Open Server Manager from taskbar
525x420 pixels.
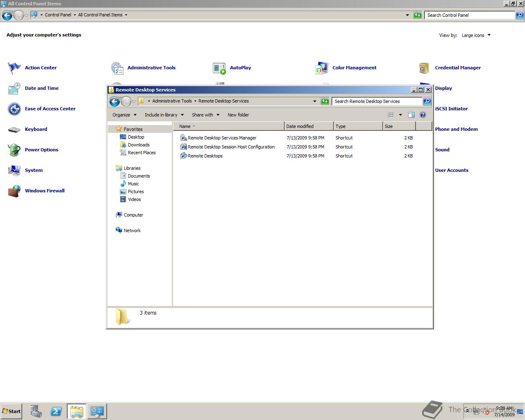click(36, 411)
